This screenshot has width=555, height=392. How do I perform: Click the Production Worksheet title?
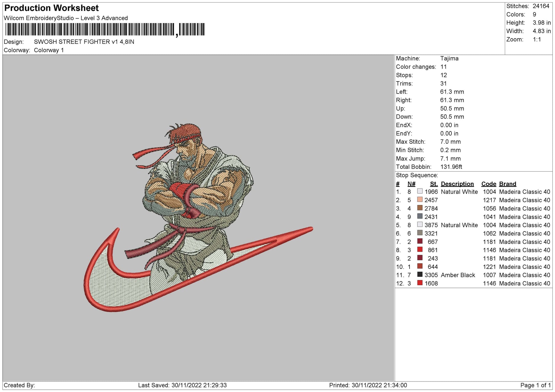52,8
